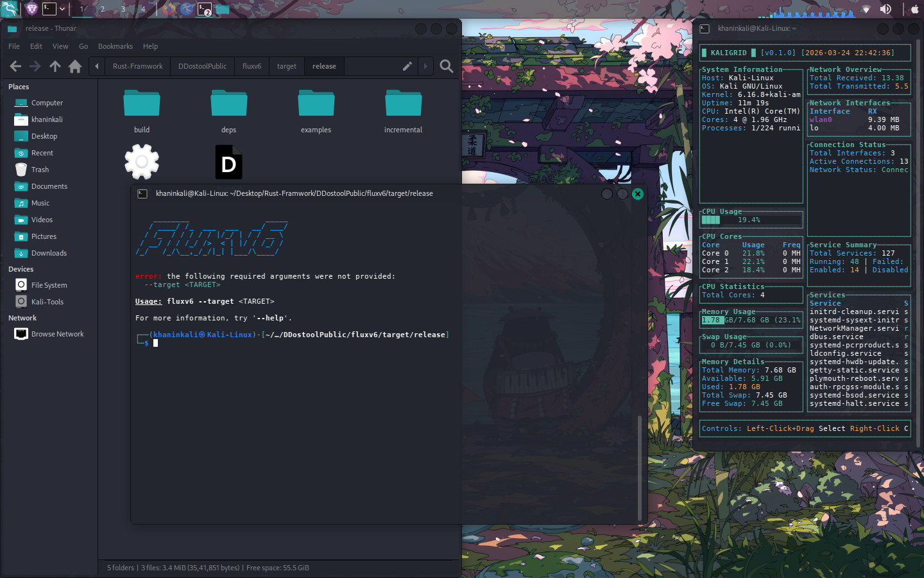Click initrd-cleanup service row in Kaligrid

click(x=859, y=311)
